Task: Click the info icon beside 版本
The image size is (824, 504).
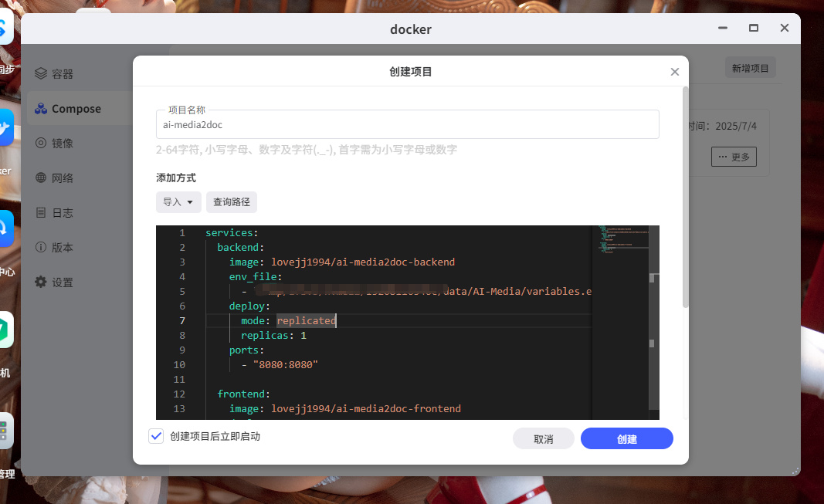Action: coord(41,247)
